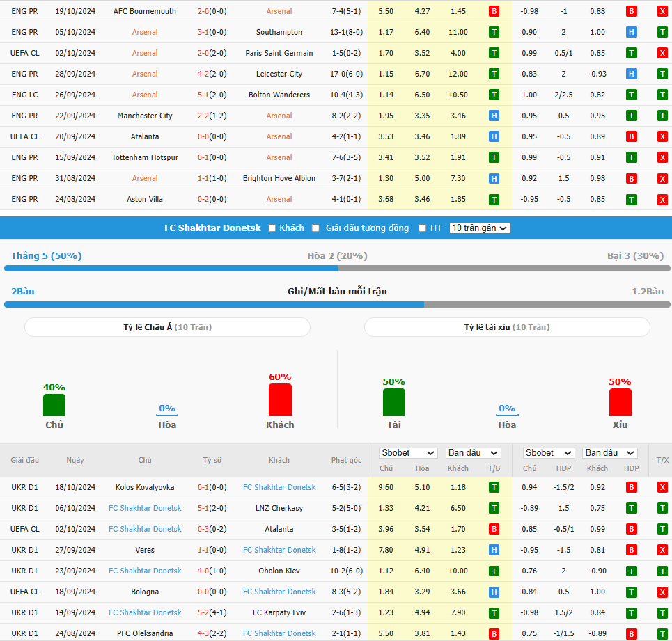The height and width of the screenshot is (641, 672).
Task: Click green T handicap badge in FC Karpaty Lviv row
Action: tap(632, 612)
